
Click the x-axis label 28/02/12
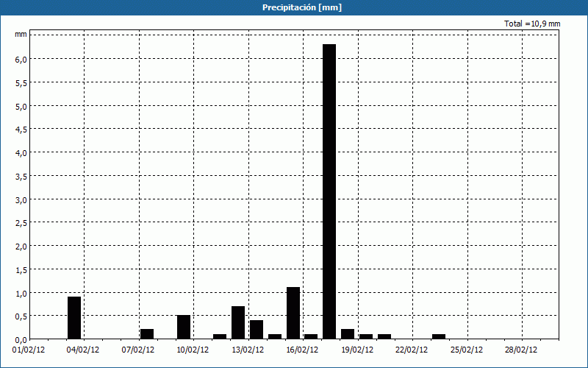point(521,350)
